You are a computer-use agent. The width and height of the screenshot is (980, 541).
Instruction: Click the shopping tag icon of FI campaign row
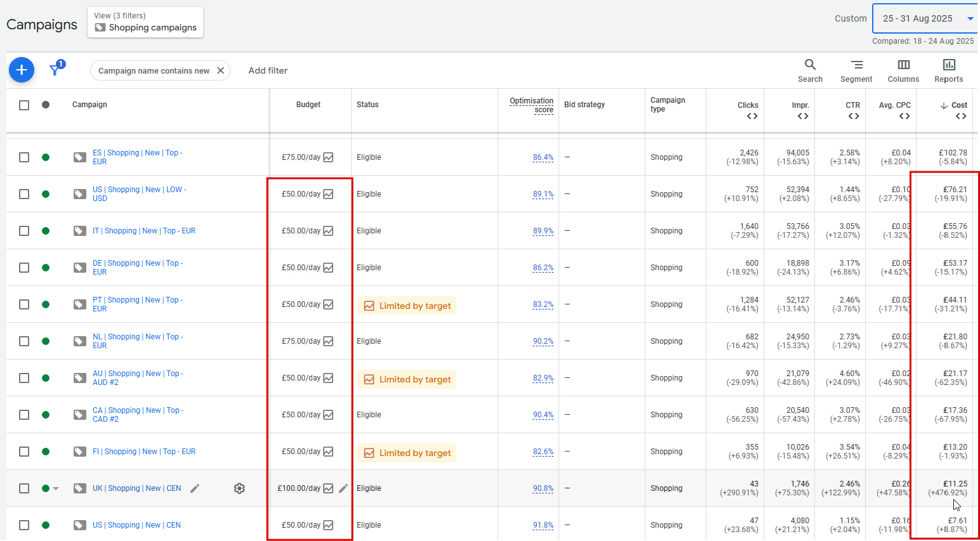click(80, 452)
